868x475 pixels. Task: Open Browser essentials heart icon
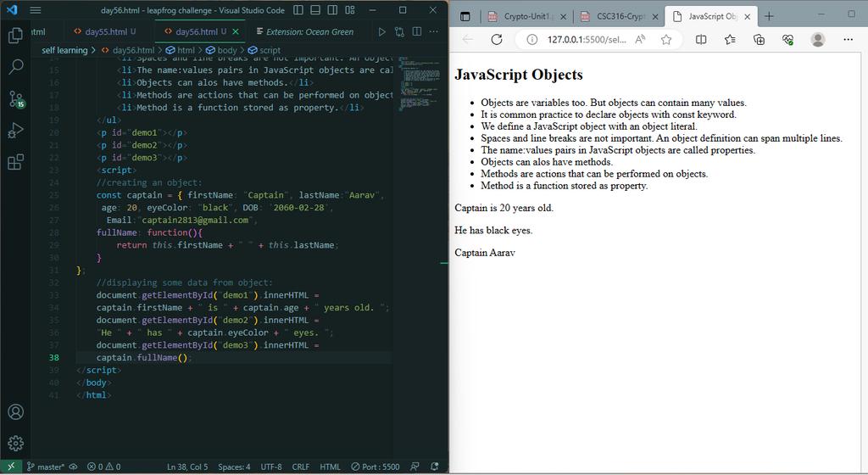(x=787, y=39)
